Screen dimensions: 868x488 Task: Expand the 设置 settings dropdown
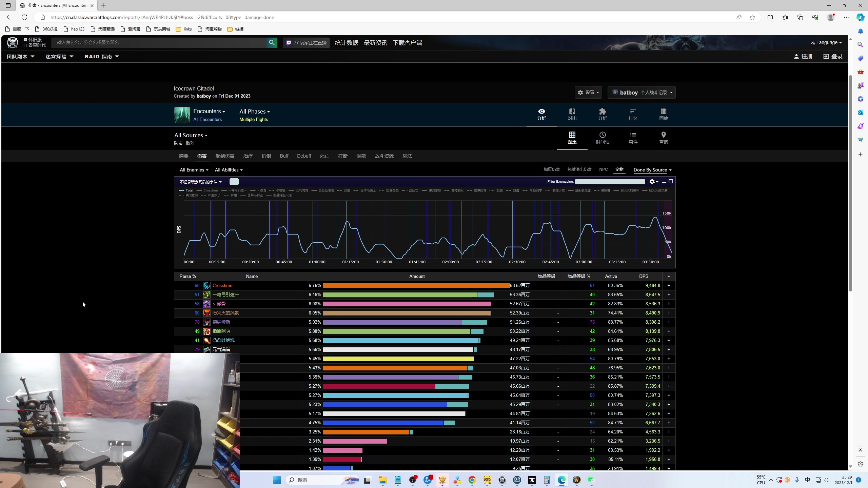(x=588, y=93)
